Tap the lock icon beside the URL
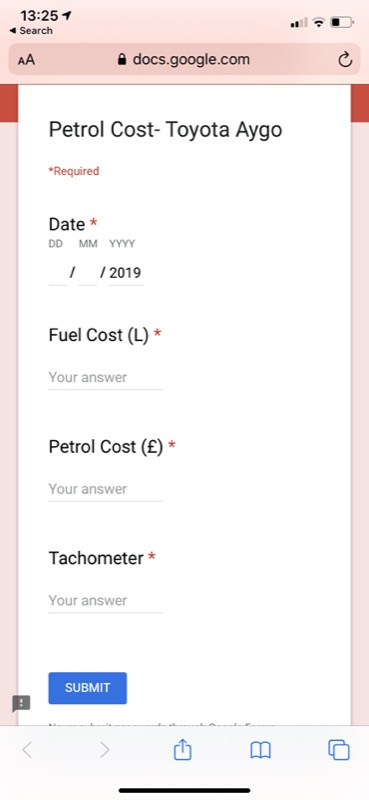369x800 pixels. click(121, 60)
